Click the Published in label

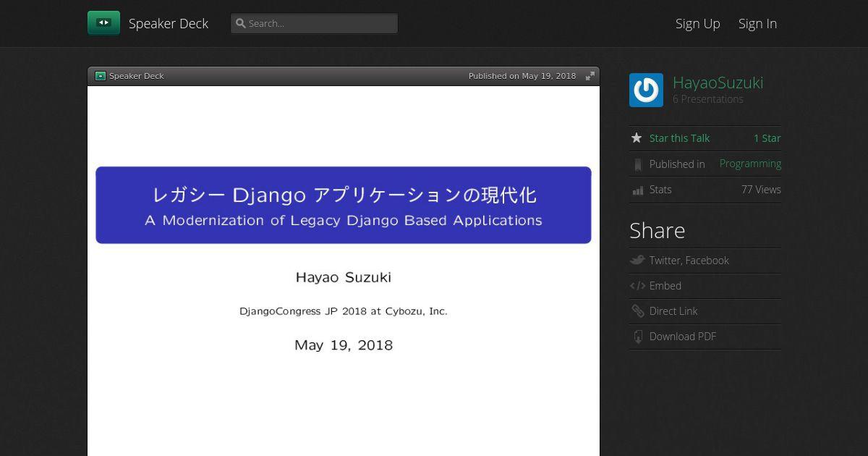click(677, 164)
